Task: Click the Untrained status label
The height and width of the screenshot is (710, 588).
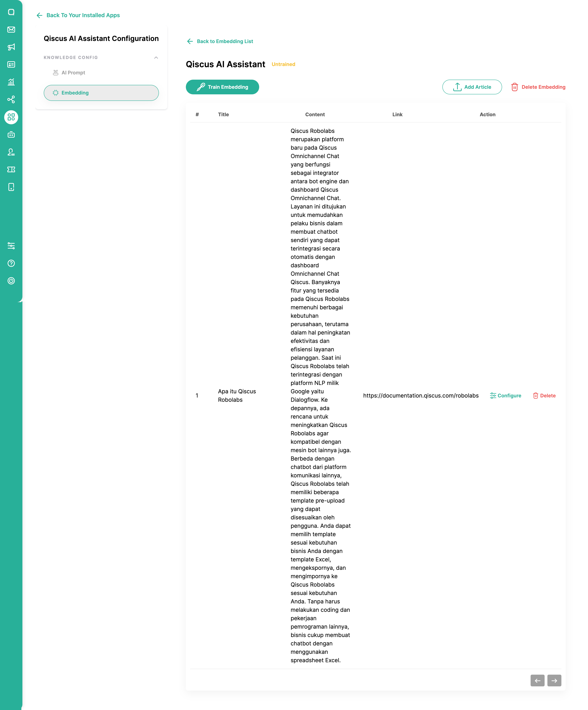Action: (x=283, y=64)
